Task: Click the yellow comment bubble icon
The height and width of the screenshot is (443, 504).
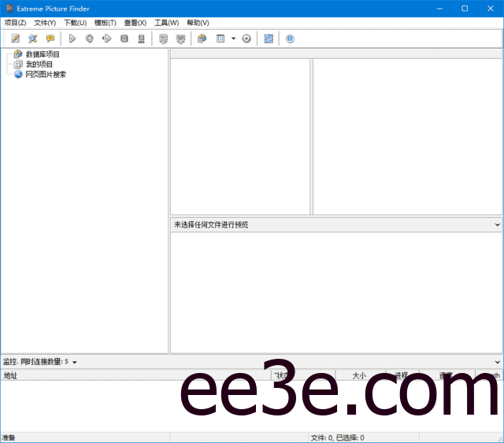Action: 50,39
